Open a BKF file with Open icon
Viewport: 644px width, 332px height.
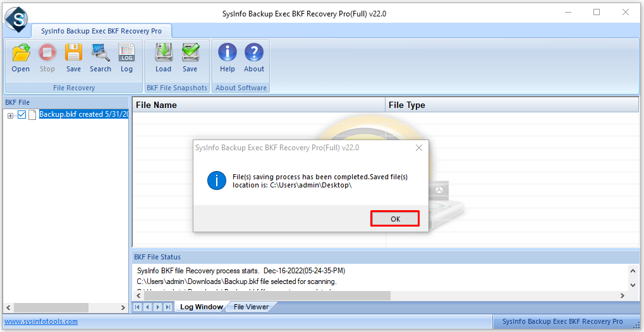click(20, 58)
